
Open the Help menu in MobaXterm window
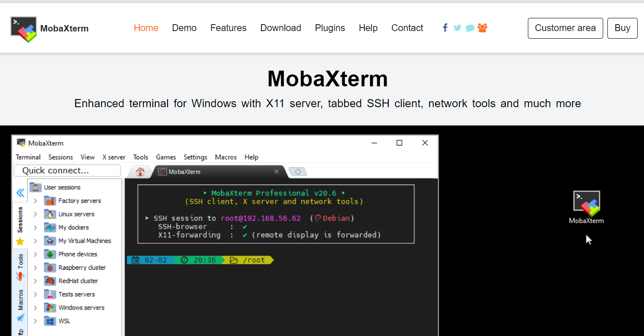[251, 157]
